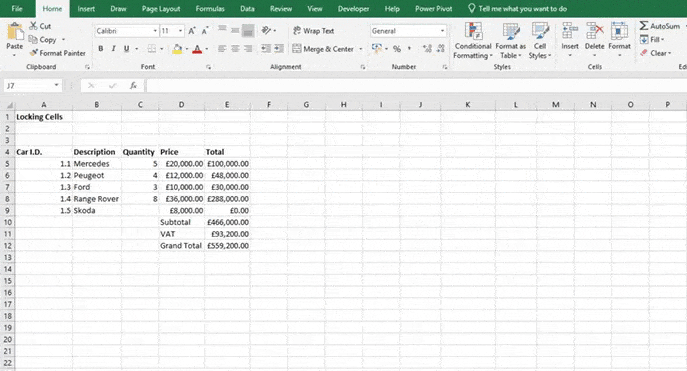Screen dimensions: 687x371
Task: Toggle Wrap Text
Action: (313, 31)
